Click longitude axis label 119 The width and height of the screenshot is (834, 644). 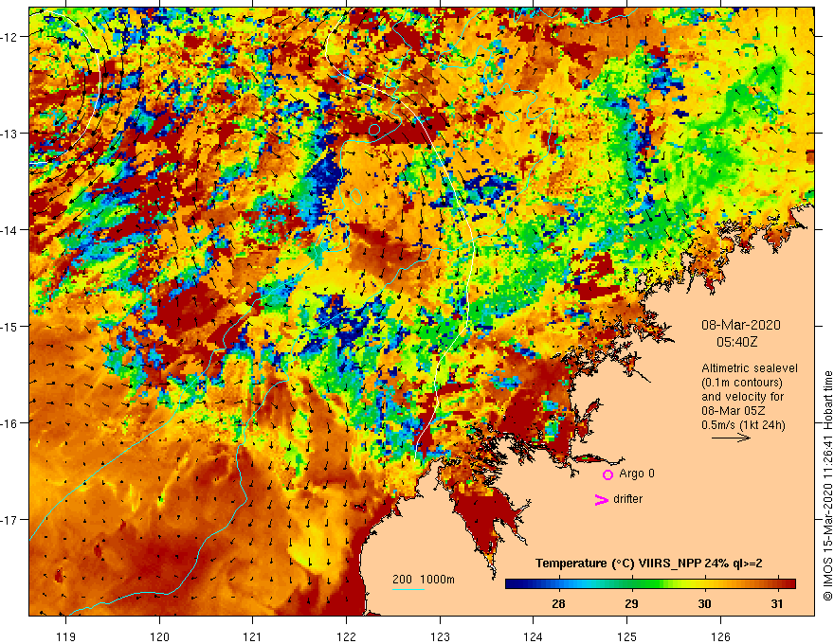click(66, 636)
